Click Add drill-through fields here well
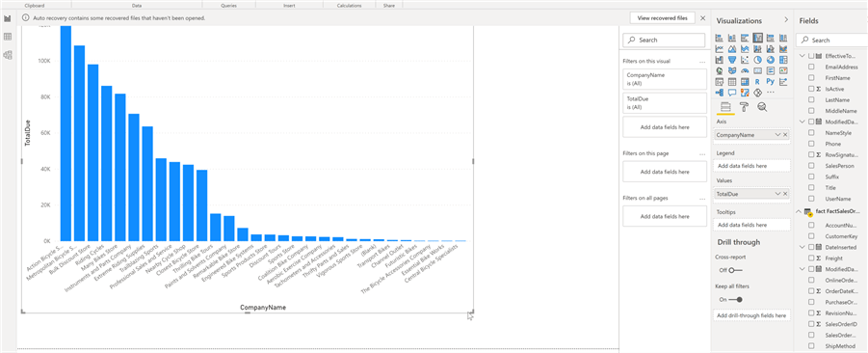 (751, 315)
